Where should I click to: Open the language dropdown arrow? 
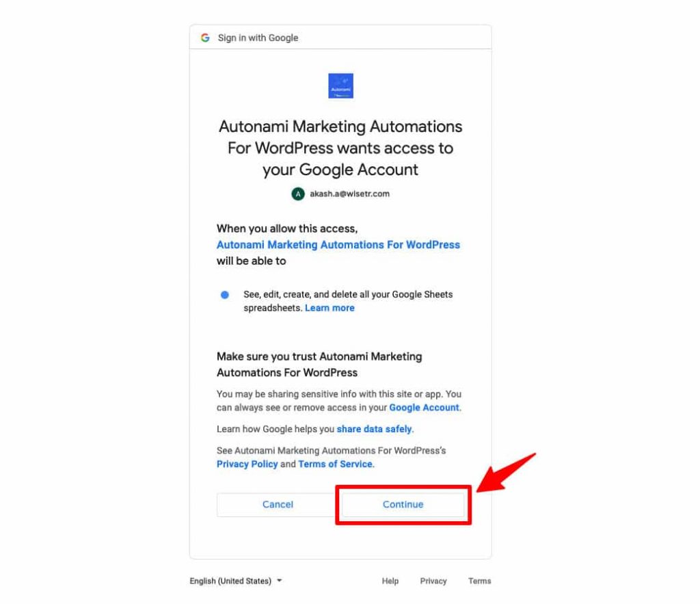coord(280,581)
